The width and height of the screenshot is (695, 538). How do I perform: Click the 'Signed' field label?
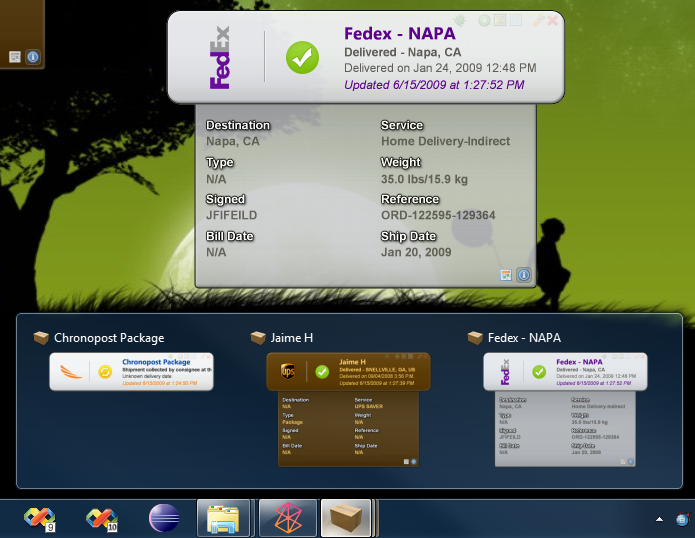pyautogui.click(x=226, y=199)
